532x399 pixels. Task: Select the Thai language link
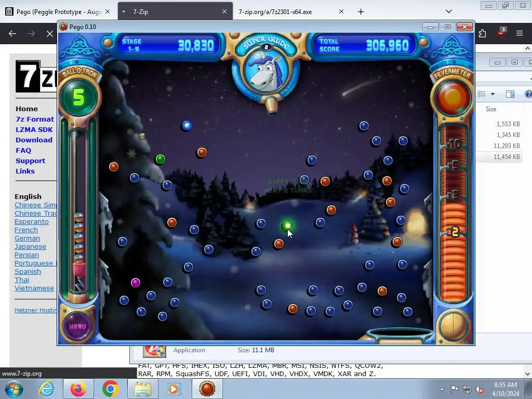[x=22, y=280]
